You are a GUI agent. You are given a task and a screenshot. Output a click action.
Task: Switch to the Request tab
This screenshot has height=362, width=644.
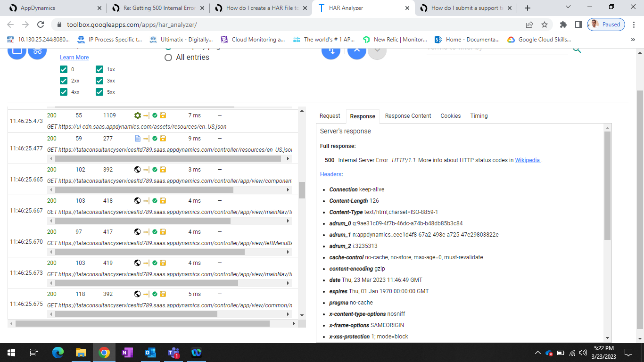click(330, 116)
